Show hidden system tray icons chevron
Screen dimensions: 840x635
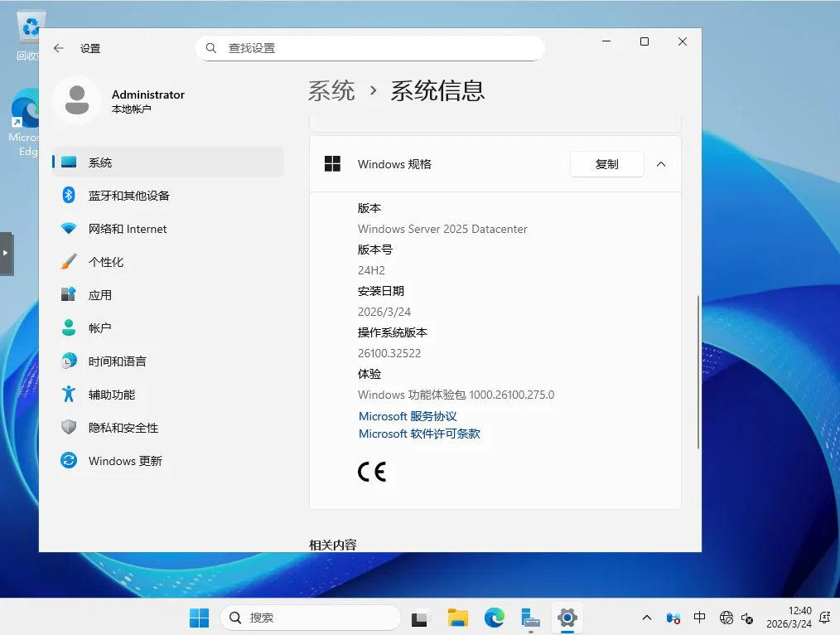[647, 618]
